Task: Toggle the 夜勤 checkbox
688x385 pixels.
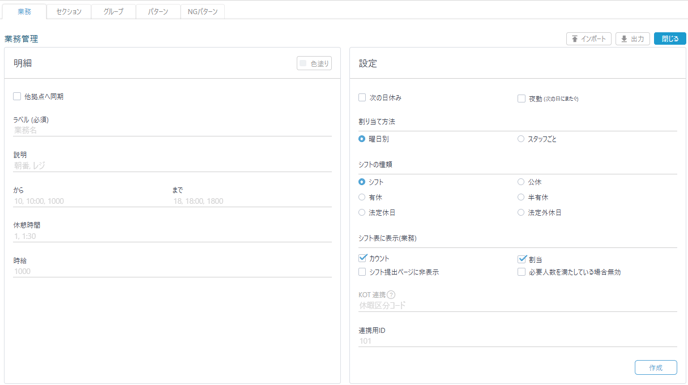Action: tap(521, 98)
